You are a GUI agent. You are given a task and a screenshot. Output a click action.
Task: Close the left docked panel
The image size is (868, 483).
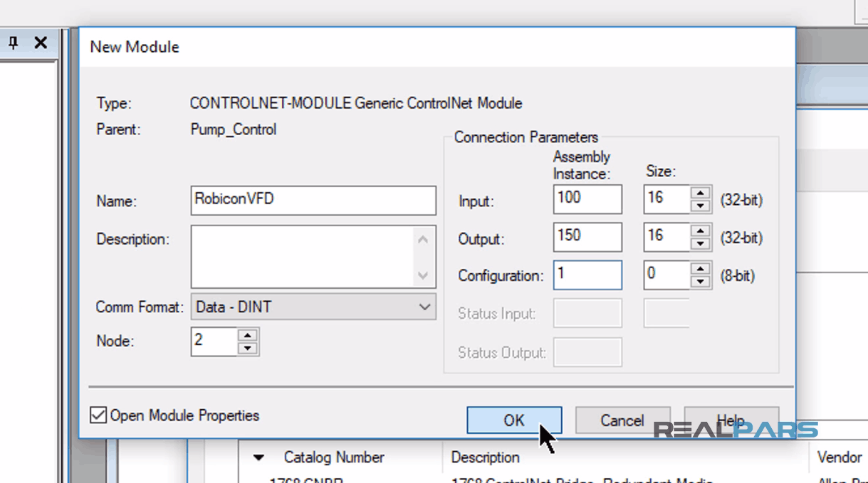pyautogui.click(x=41, y=43)
